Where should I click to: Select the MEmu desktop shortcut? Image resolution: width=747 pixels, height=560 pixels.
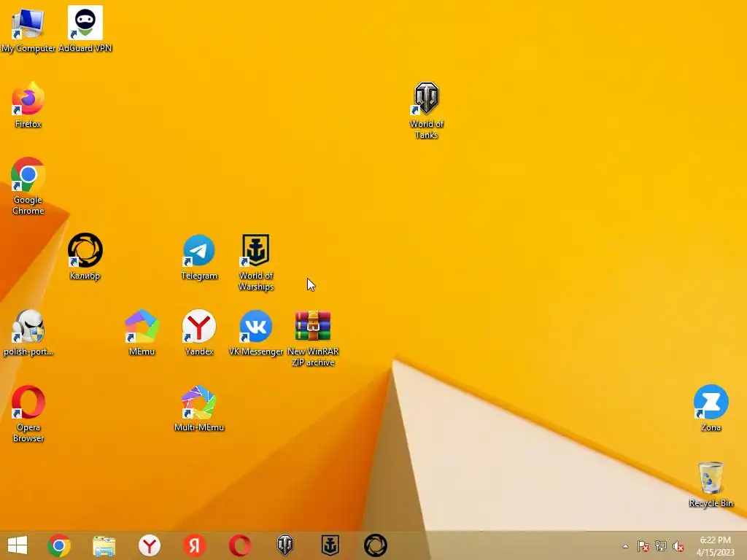pos(142,332)
